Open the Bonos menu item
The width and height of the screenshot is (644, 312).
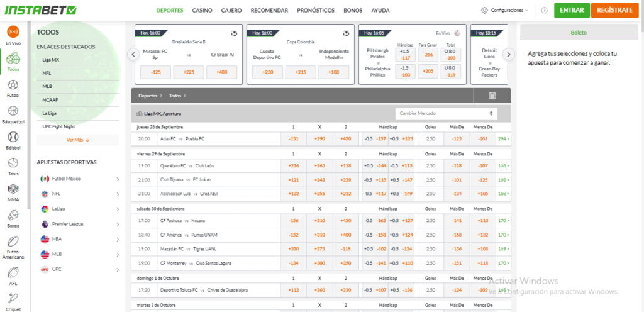353,11
